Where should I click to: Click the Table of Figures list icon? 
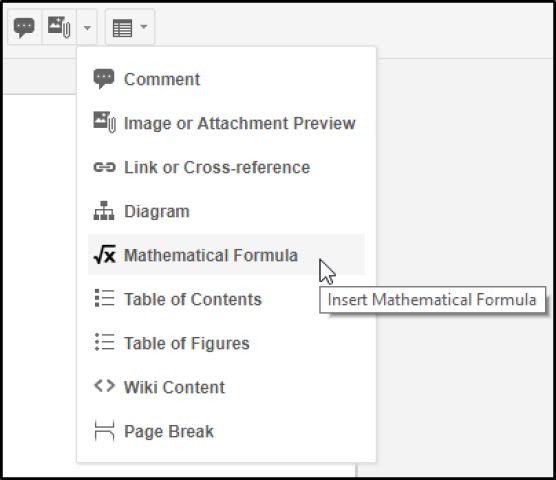pyautogui.click(x=105, y=342)
